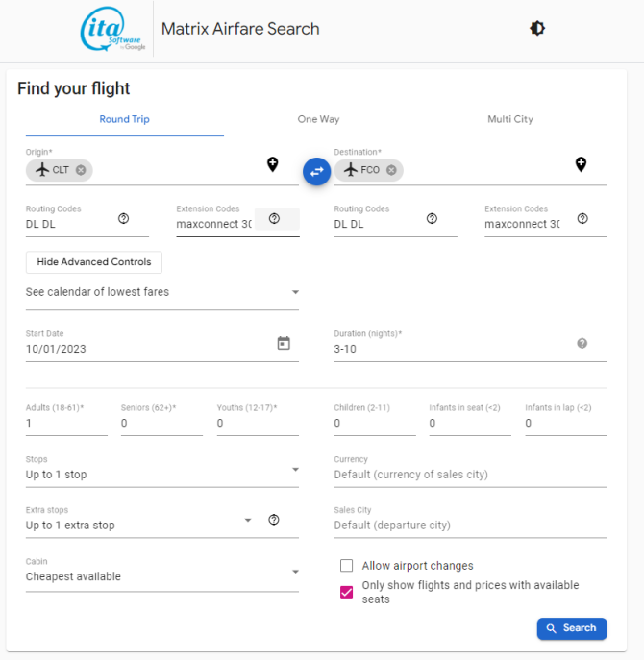Open the Cabin dropdown

point(162,575)
